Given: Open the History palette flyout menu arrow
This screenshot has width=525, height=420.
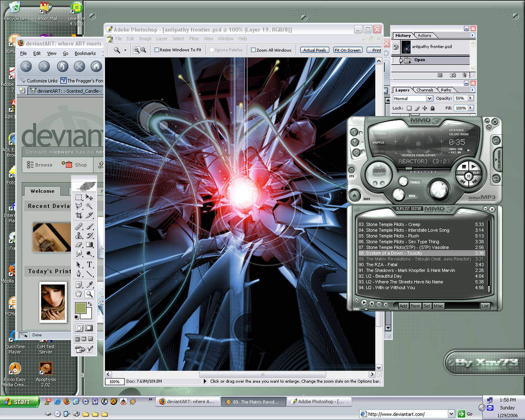Looking at the screenshot, I should point(472,35).
